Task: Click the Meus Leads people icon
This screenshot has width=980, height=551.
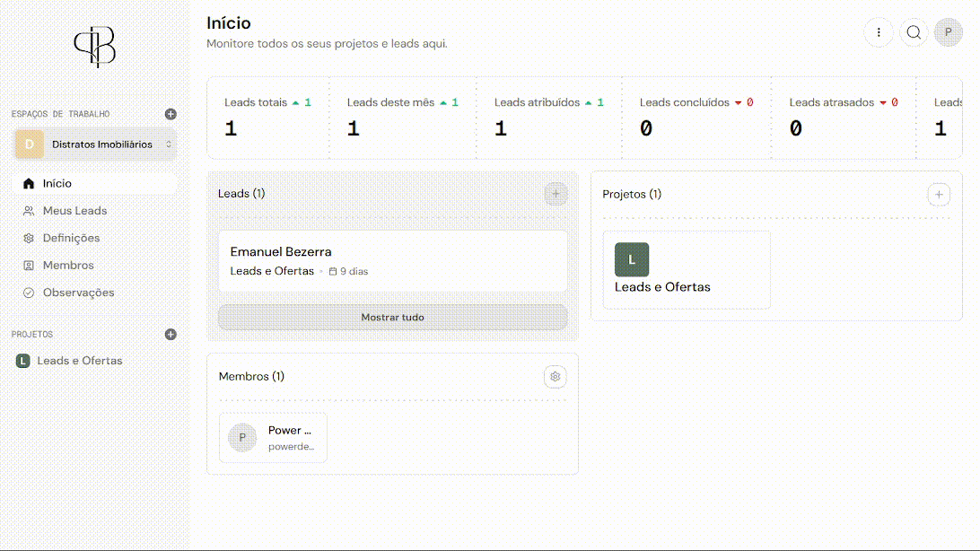Action: (x=27, y=210)
